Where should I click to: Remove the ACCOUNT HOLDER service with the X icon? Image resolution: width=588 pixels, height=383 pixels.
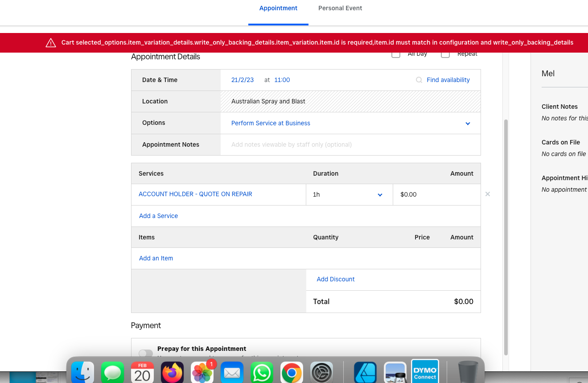point(487,194)
